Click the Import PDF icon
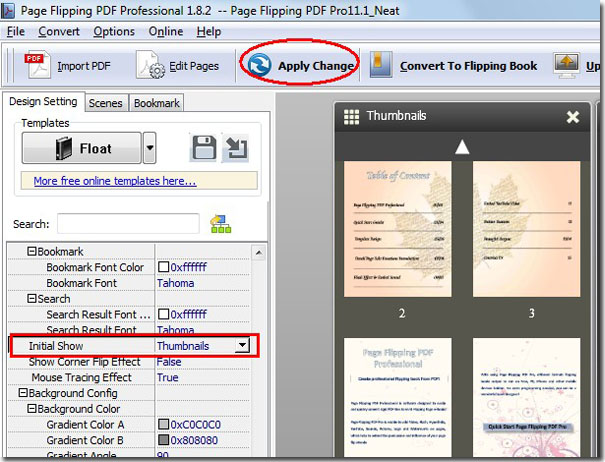Viewport: 605px width, 462px height. point(37,65)
